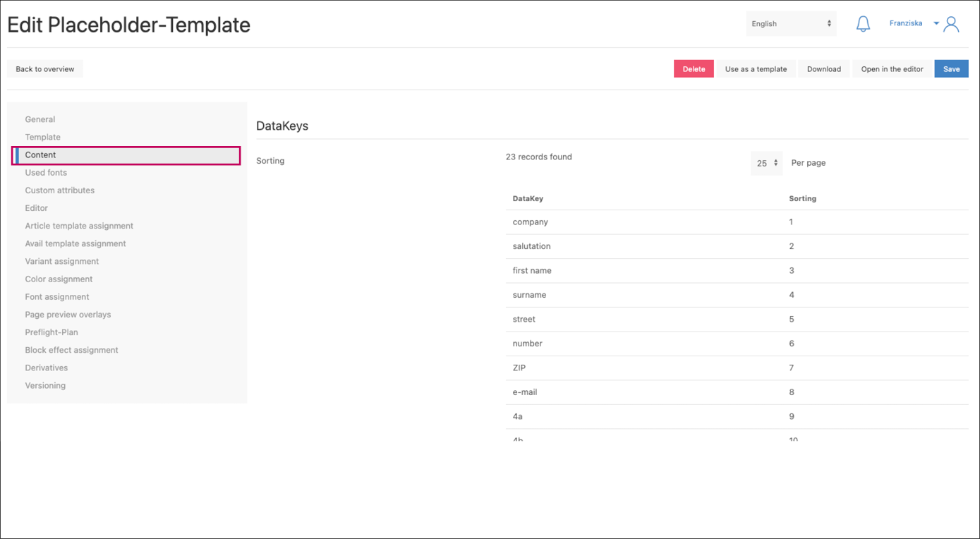The height and width of the screenshot is (539, 980).
Task: Open the English language dropdown
Action: point(790,24)
